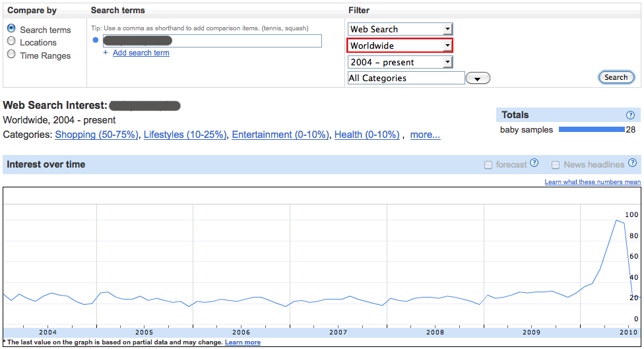Choose the Locations compare option
This screenshot has width=644, height=349.
[x=11, y=42]
